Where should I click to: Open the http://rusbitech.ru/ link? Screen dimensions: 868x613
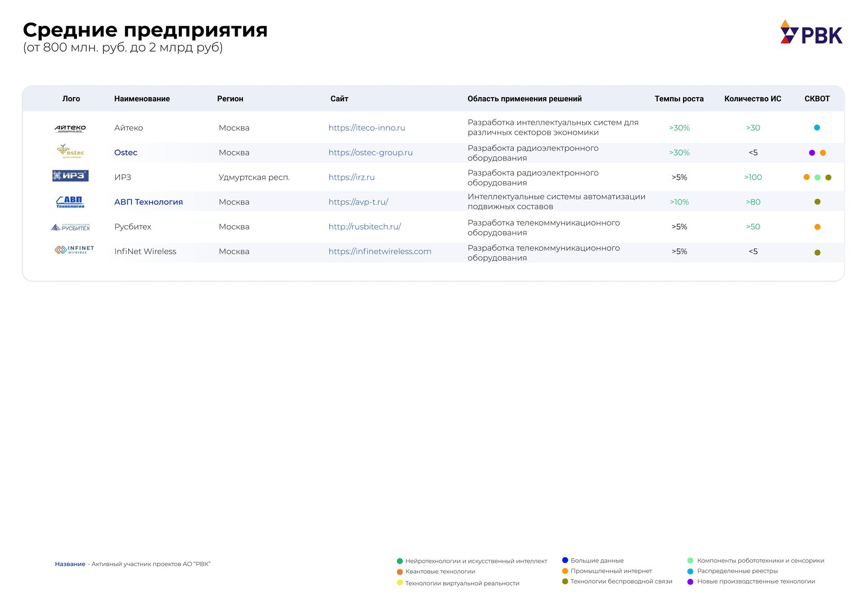point(365,227)
